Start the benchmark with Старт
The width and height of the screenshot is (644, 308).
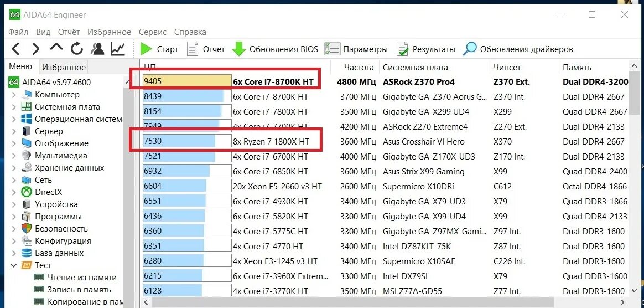pyautogui.click(x=159, y=49)
